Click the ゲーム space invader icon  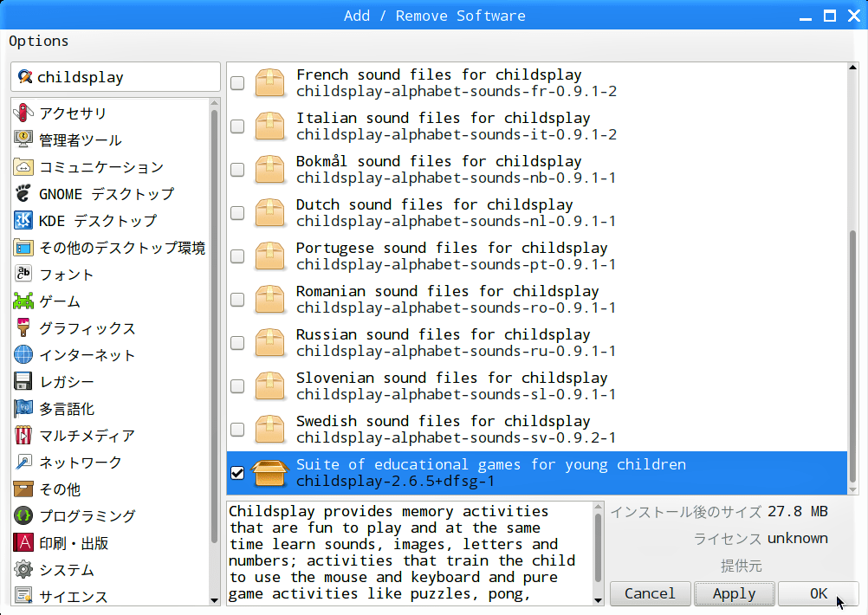(23, 301)
